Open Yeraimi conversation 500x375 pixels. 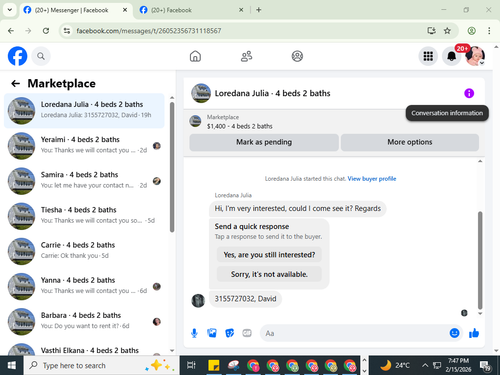coord(84,146)
